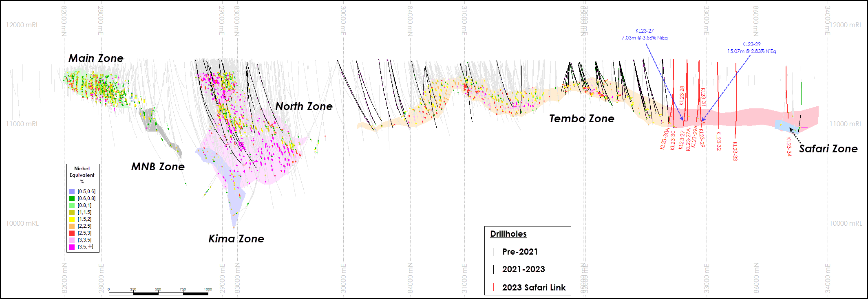Click the KL23-27 7.03m intercept annotation
The height and width of the screenshot is (299, 868).
coord(644,34)
